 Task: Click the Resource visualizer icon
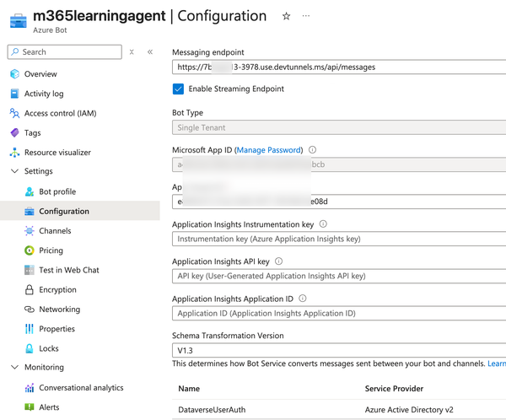14,153
